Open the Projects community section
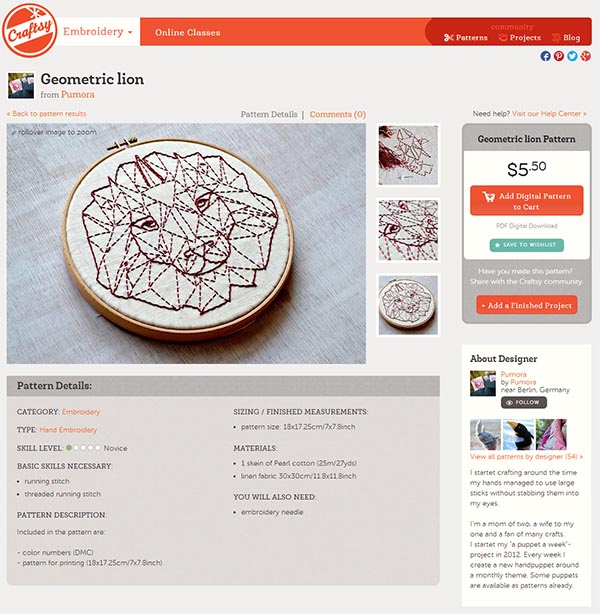 click(x=519, y=38)
